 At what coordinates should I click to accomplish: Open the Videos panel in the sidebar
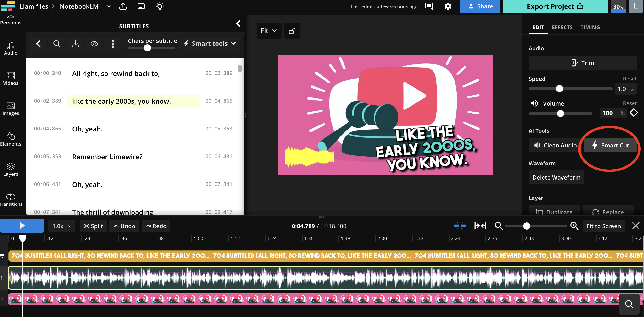[x=10, y=78]
